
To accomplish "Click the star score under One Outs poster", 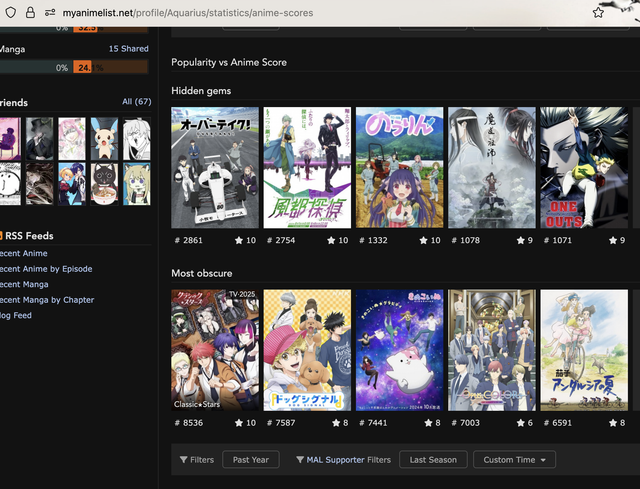I will click(x=617, y=240).
